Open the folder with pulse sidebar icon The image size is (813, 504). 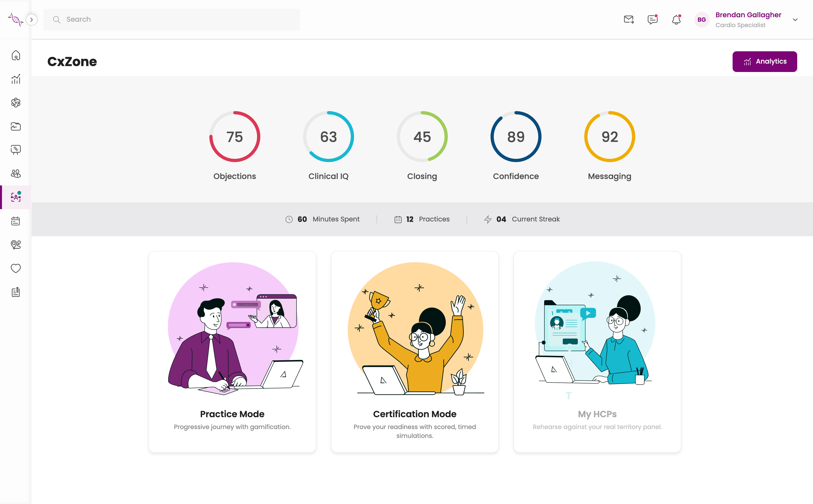(16, 126)
